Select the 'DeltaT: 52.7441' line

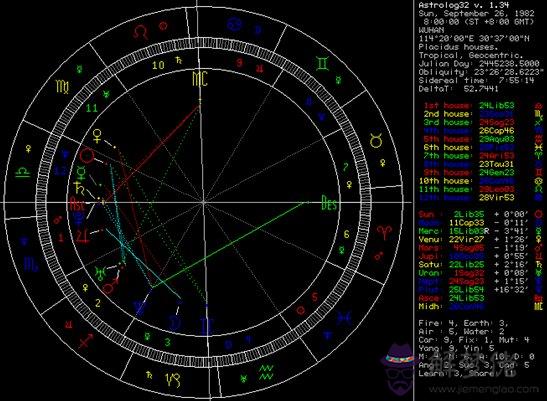tap(458, 89)
